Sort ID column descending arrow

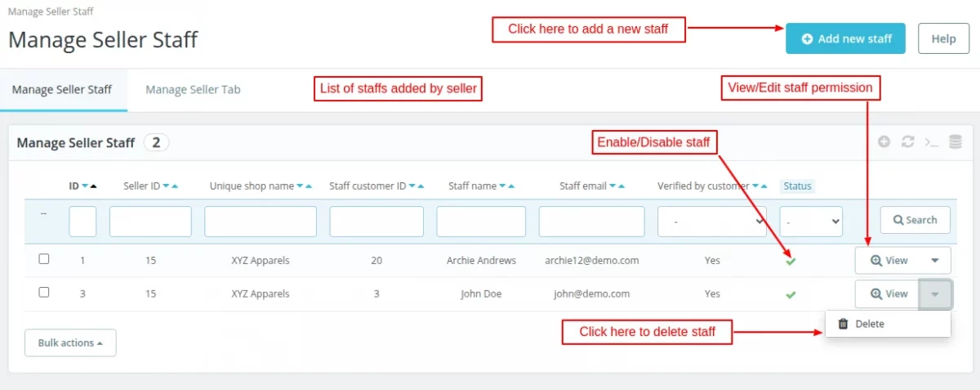coord(85,186)
